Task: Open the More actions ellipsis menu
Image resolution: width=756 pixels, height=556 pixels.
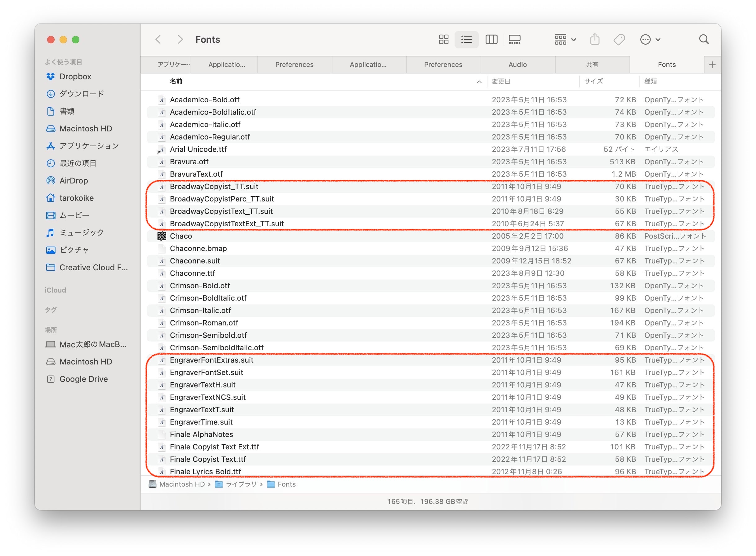Action: [x=650, y=39]
